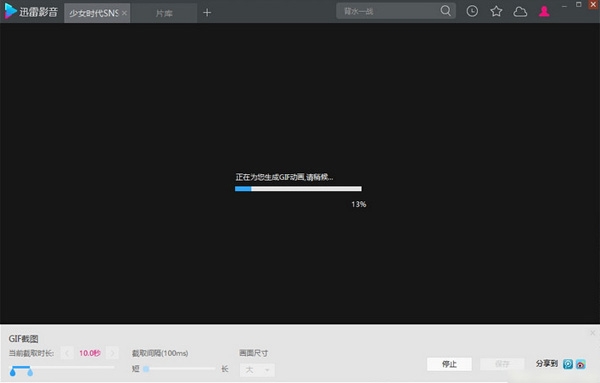
Task: Stop GIF generation with the 停止 button
Action: 449,364
